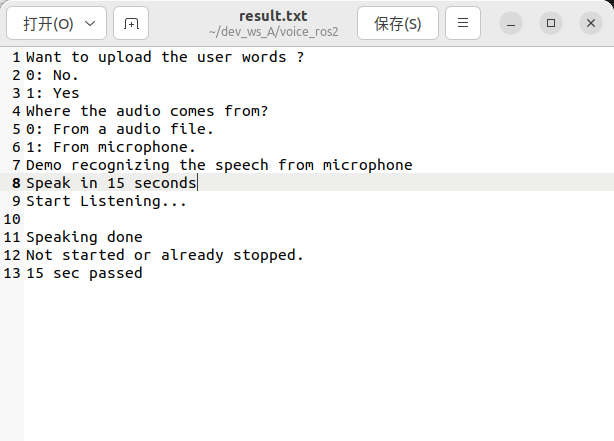
Task: Click the word 'microphone' on line 7
Action: [x=367, y=165]
